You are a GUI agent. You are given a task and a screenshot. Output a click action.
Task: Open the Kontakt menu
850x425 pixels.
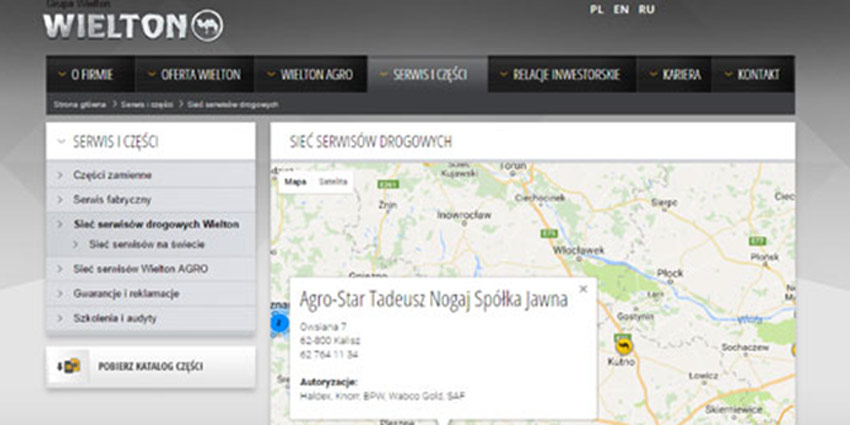[753, 74]
